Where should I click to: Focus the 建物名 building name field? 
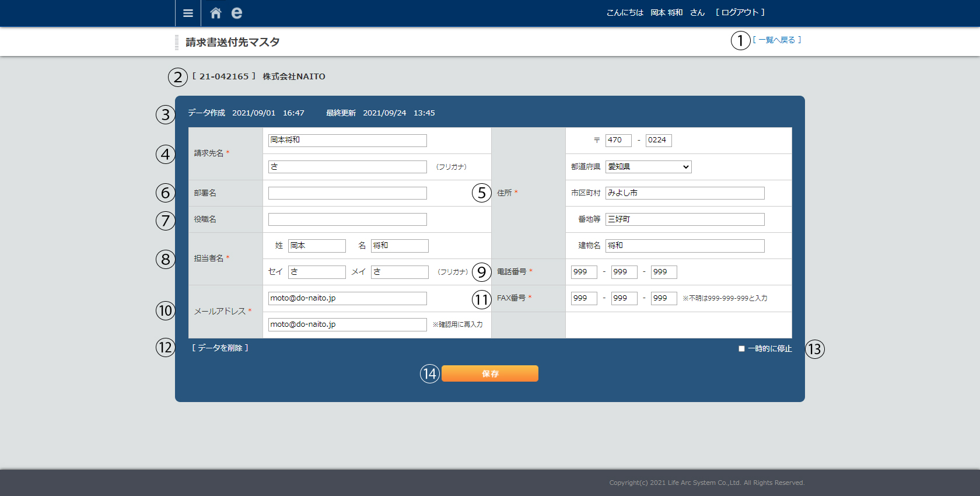(684, 246)
